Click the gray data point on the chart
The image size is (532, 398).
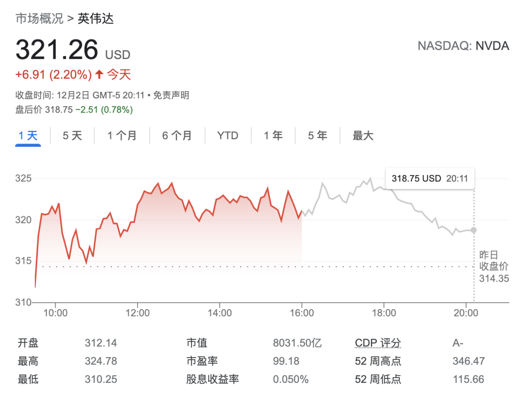pos(474,230)
